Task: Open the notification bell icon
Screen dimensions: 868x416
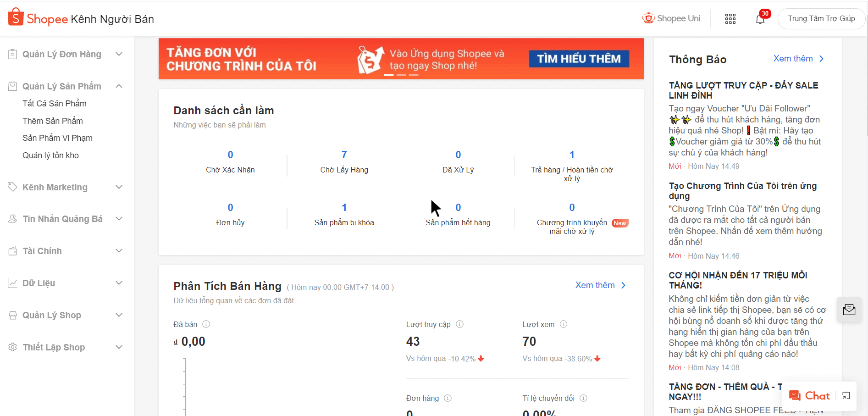Action: point(760,19)
